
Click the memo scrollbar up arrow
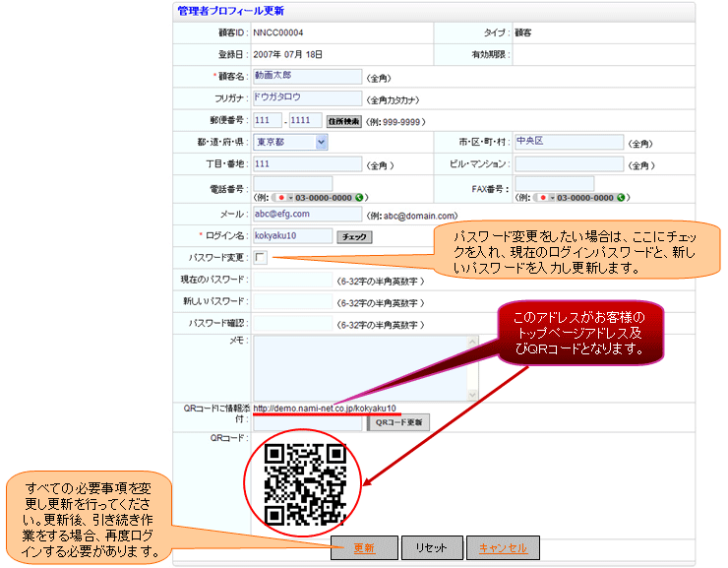pos(472,342)
